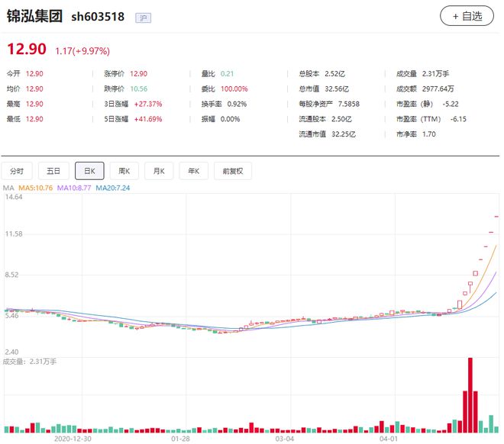
Task: Click 成交量 value 2.31万手 in stats
Action: pos(435,74)
